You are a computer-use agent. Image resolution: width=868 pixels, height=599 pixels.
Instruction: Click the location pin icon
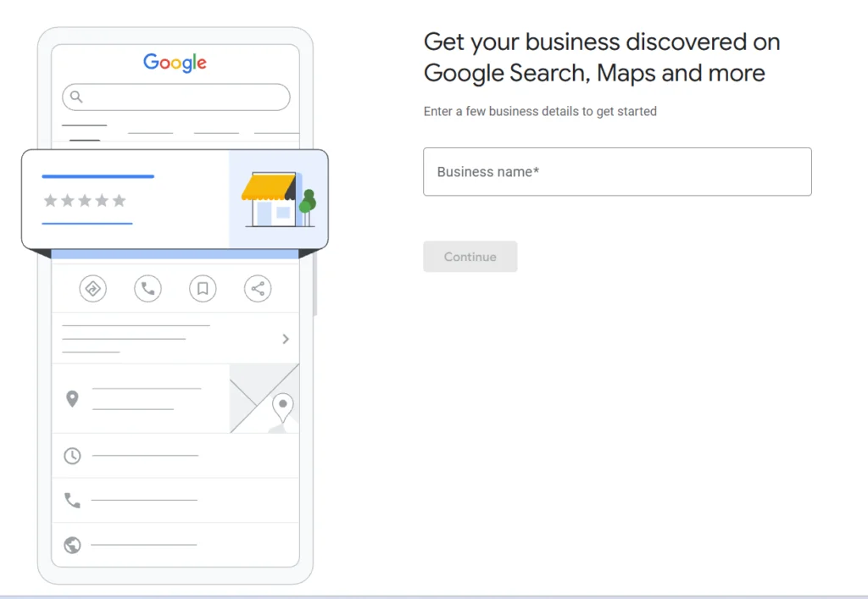tap(72, 399)
